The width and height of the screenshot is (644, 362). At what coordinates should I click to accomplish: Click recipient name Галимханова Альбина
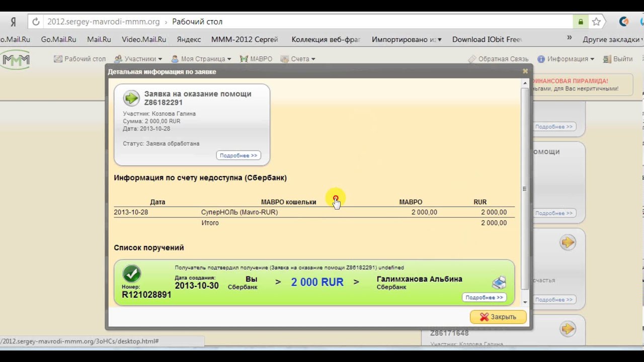420,279
